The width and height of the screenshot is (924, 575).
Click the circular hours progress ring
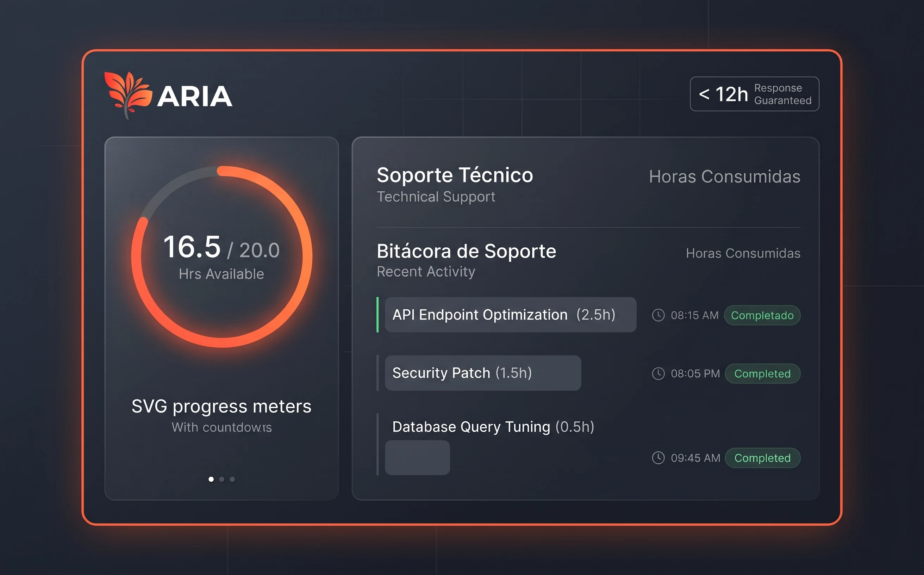pos(221,257)
